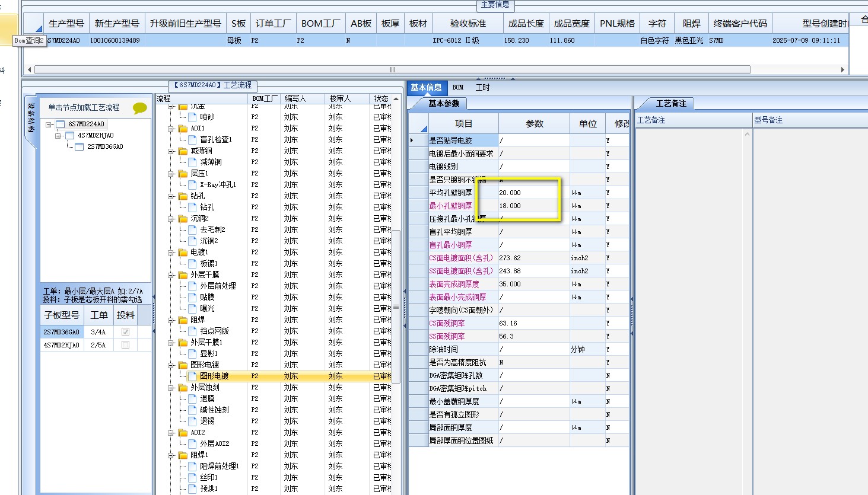Viewport: 868px width, 495px height.
Task: Select the 基本参数 sub-tab
Action: (443, 104)
